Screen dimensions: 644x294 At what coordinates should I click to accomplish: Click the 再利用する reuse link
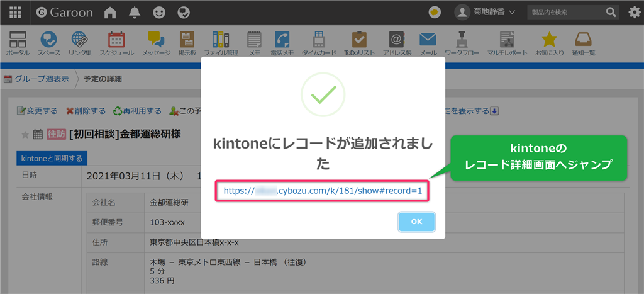tap(138, 111)
